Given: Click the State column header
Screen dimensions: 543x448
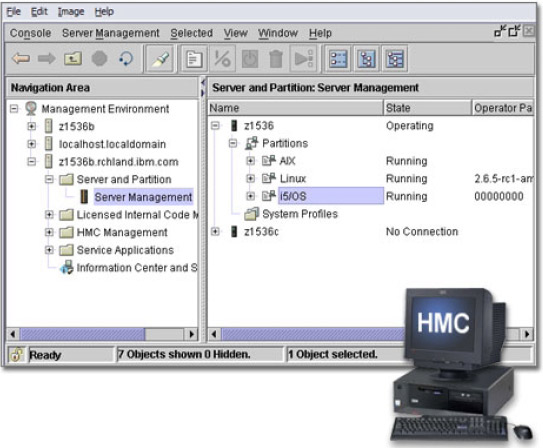Looking at the screenshot, I should [x=427, y=108].
